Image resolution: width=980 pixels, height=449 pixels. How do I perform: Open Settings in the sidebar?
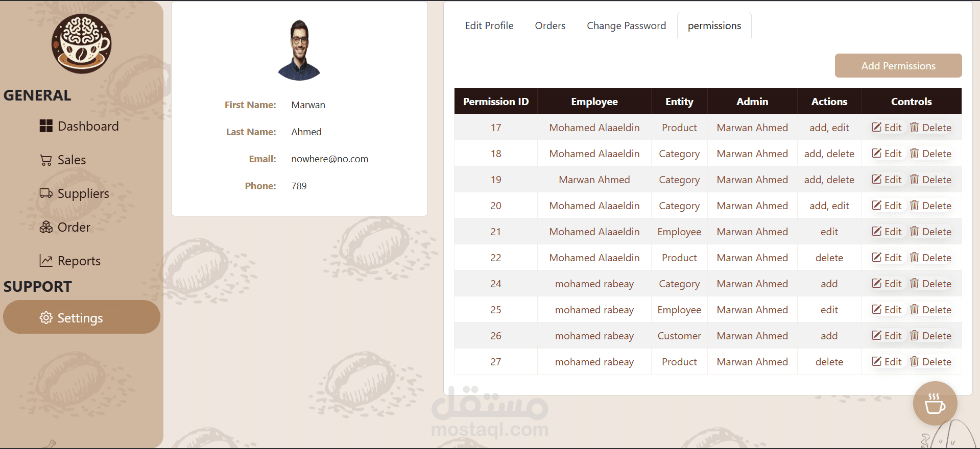(82, 317)
